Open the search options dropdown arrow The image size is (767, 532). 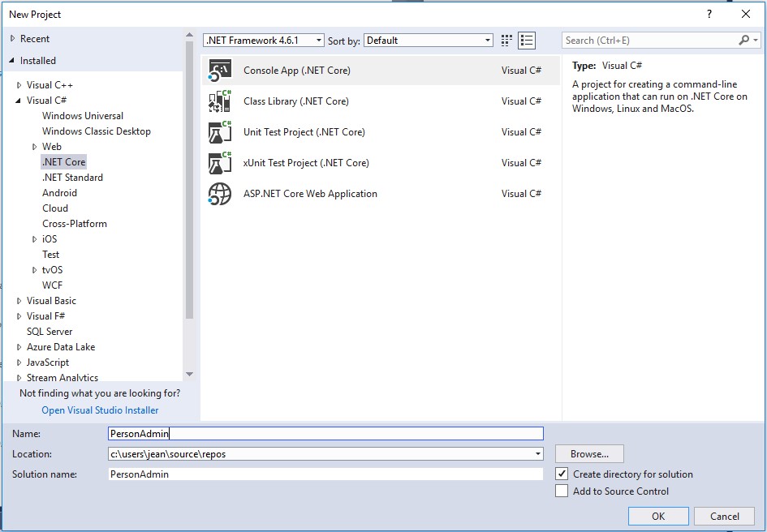756,41
